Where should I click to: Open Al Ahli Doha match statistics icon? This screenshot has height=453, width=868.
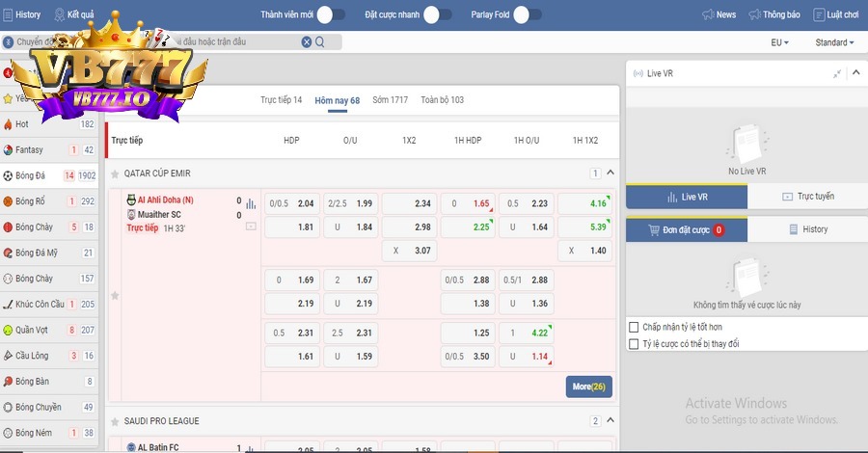[251, 203]
